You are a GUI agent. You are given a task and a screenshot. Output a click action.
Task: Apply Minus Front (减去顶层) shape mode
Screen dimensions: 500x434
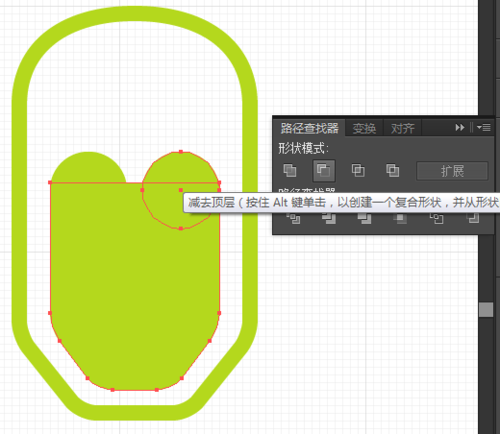(324, 171)
